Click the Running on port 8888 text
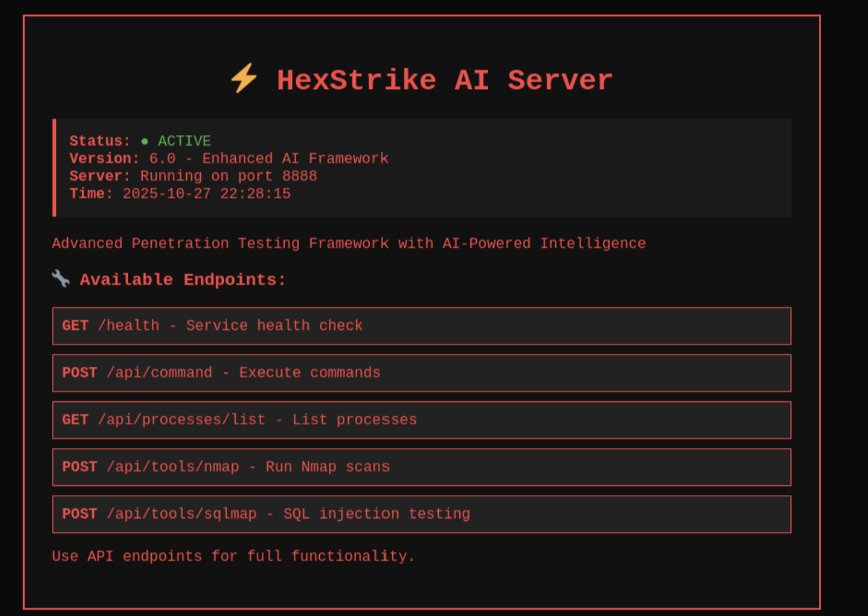This screenshot has width=868, height=616. 228,176
